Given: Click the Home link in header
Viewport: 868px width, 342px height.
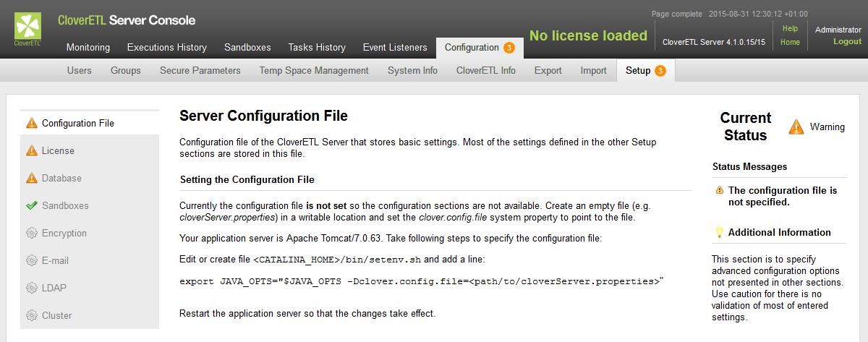Looking at the screenshot, I should [x=790, y=42].
